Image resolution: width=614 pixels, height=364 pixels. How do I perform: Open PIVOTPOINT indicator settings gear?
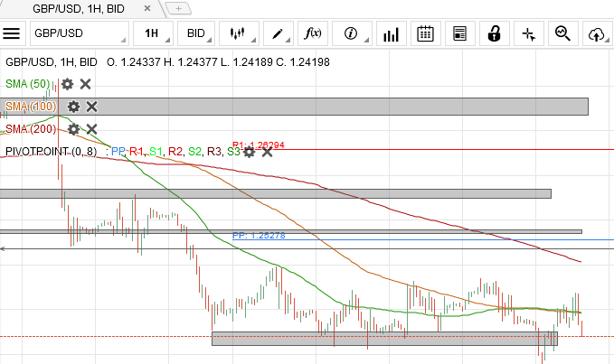[x=249, y=152]
